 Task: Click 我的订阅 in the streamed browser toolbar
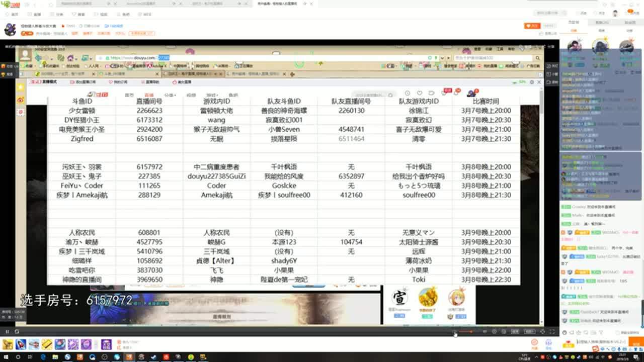coord(118,82)
